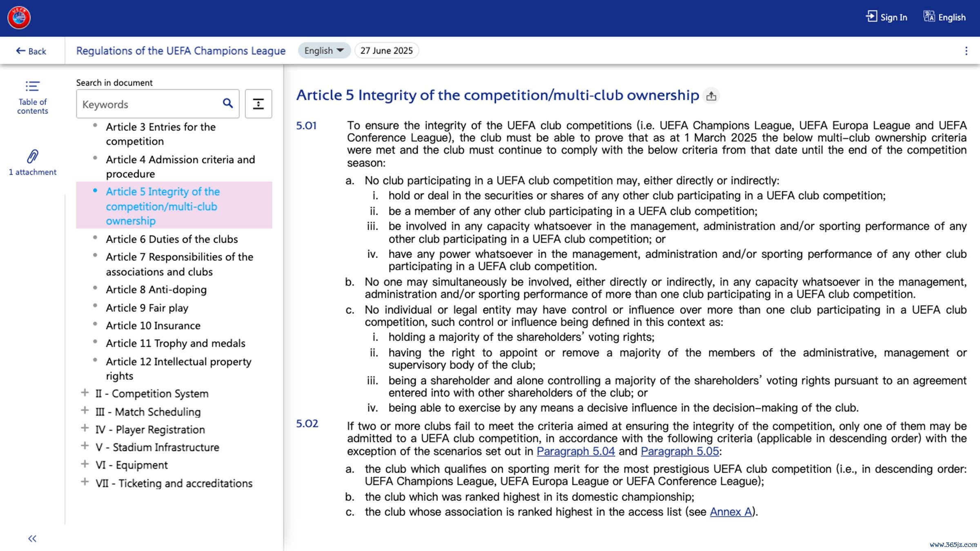The height and width of the screenshot is (551, 980).
Task: Select Article 9 Fair play entry
Action: click(x=147, y=308)
